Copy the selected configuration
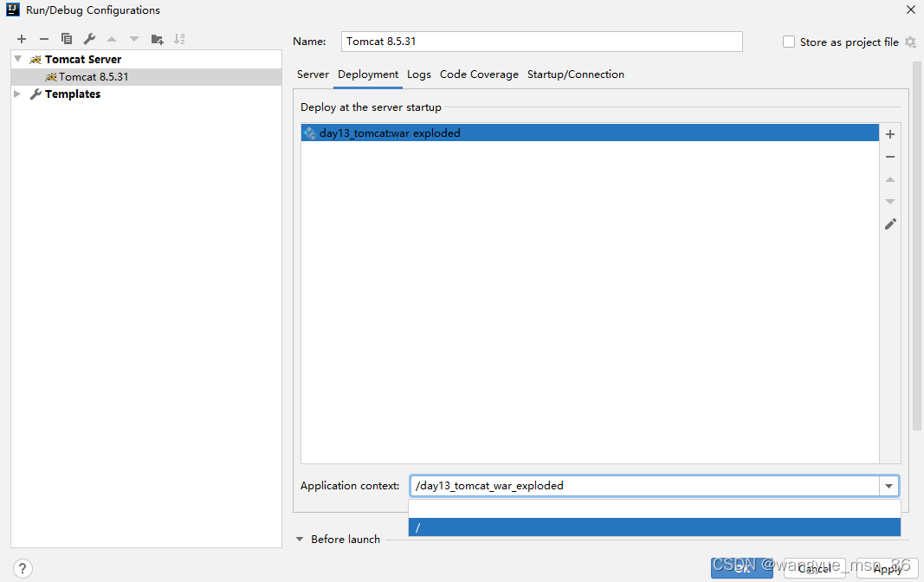The width and height of the screenshot is (924, 582). [67, 39]
